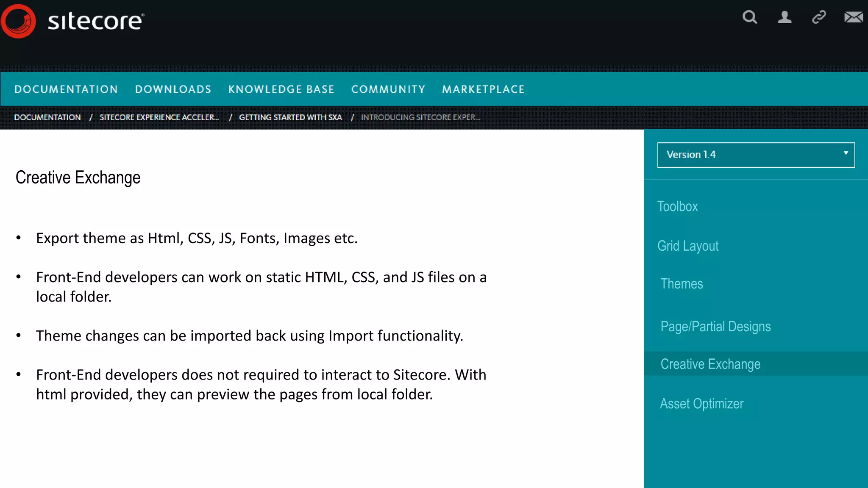Click Sitecore Experience Acceler... breadcrumb
This screenshot has width=868, height=488.
(159, 117)
